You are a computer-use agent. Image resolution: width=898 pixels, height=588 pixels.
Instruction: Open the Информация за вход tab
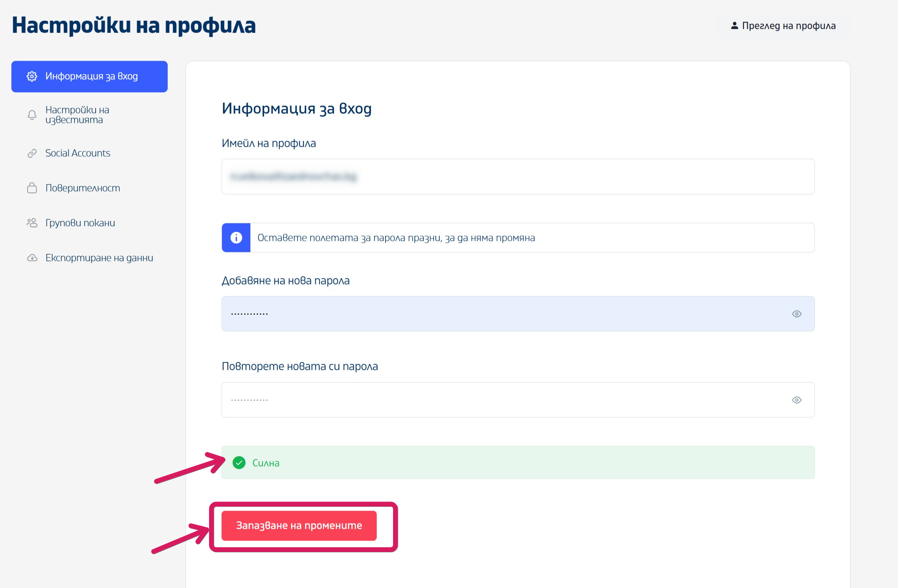91,76
